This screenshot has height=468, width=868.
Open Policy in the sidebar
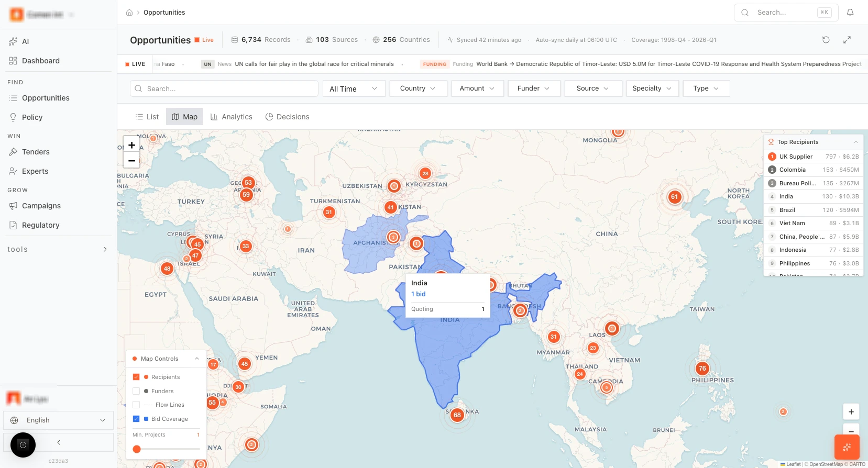[x=58, y=117]
